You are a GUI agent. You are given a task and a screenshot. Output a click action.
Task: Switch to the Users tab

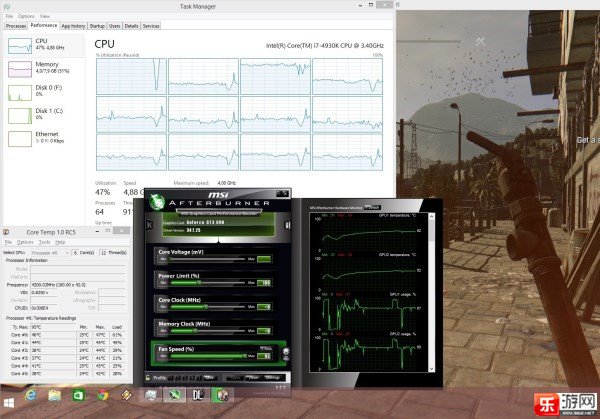(x=114, y=26)
